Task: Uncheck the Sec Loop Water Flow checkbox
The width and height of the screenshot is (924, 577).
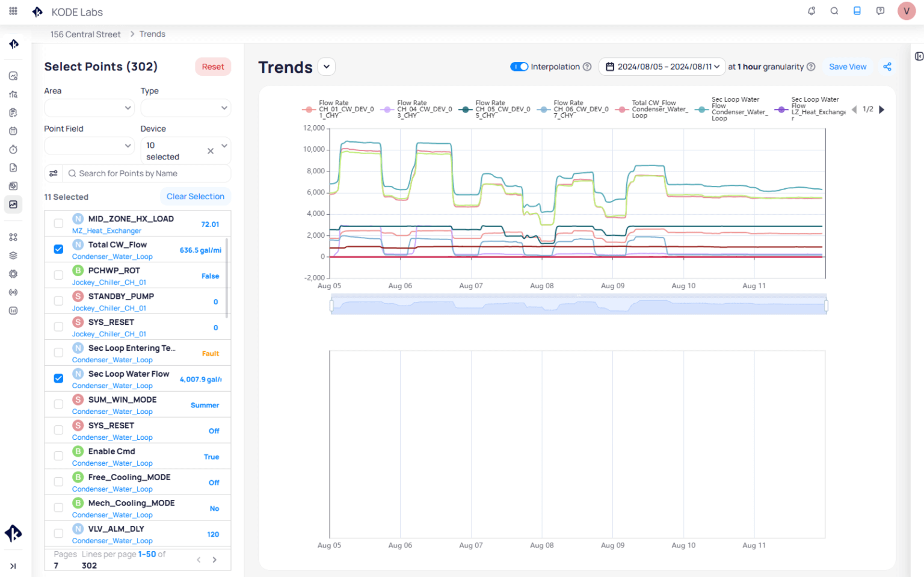Action: 58,378
